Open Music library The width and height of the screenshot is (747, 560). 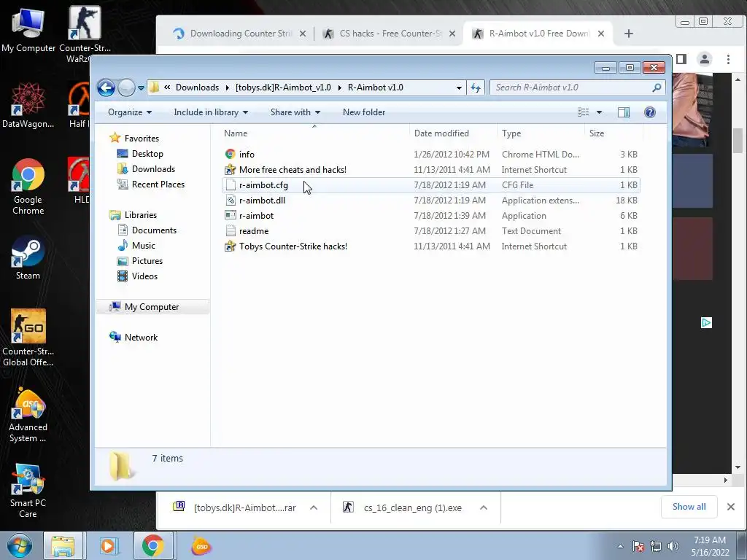tap(144, 246)
